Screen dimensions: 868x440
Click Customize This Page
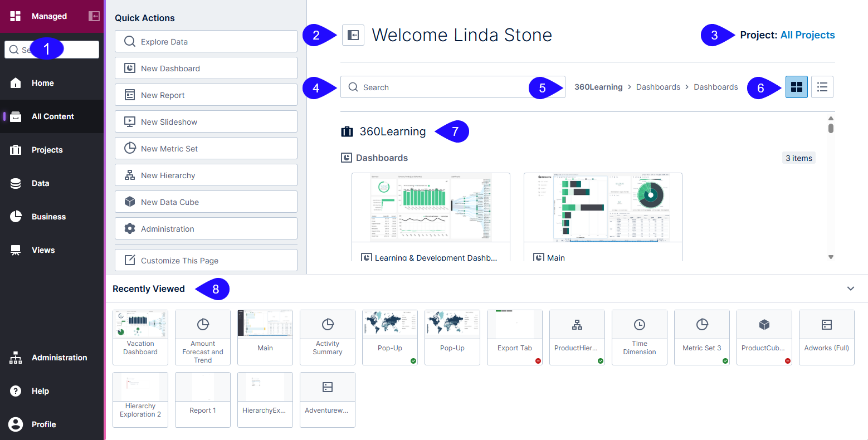(x=206, y=260)
